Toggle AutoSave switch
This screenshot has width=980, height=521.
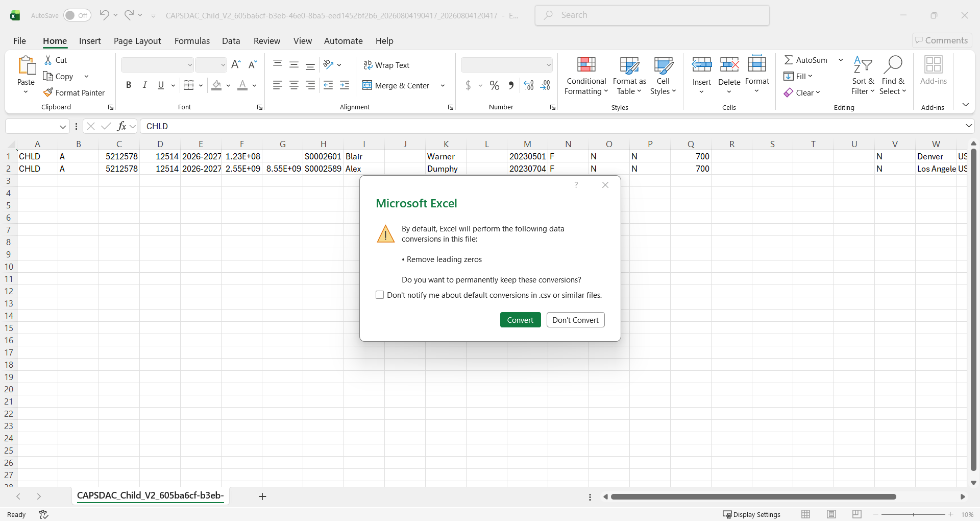tap(77, 15)
